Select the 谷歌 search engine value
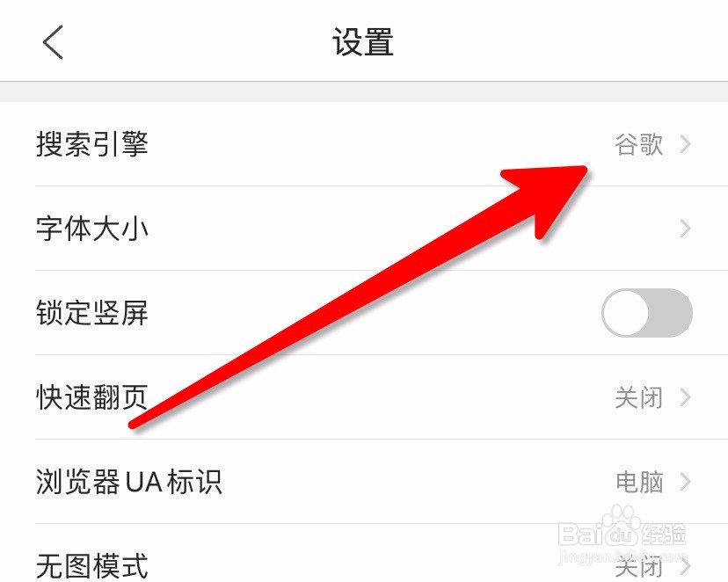Screen dimensions: 728x582 coord(638,144)
